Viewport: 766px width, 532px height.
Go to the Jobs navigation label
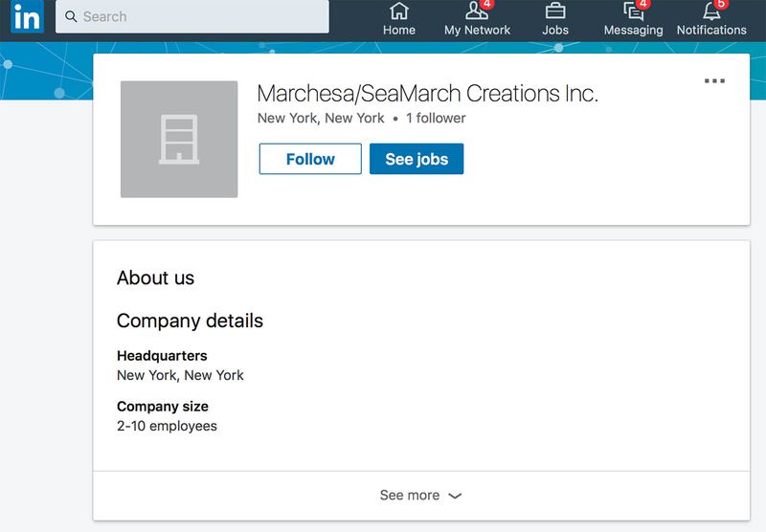click(x=555, y=31)
